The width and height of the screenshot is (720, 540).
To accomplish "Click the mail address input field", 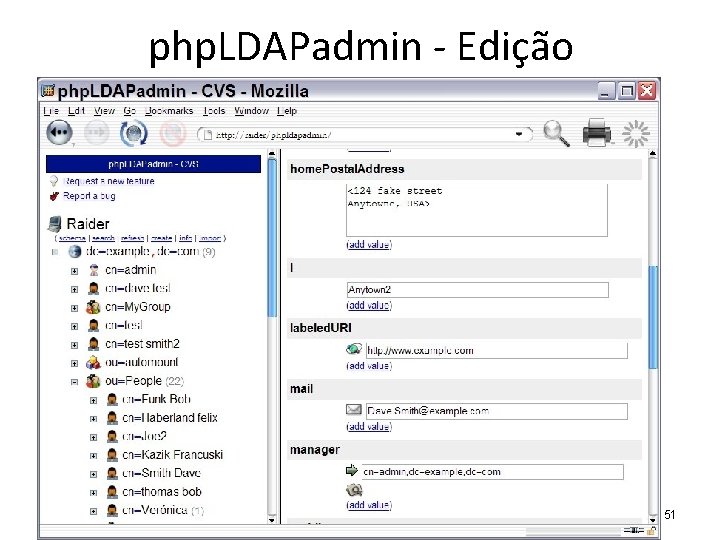I will [x=497, y=411].
